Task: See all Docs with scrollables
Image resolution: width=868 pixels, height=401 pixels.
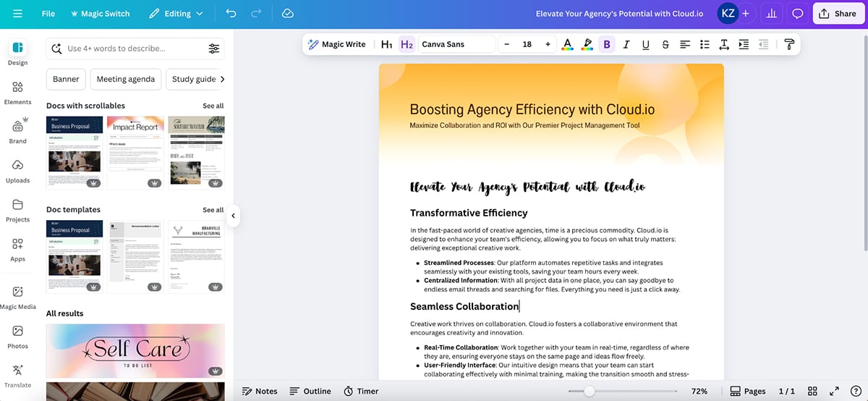Action: [x=213, y=106]
